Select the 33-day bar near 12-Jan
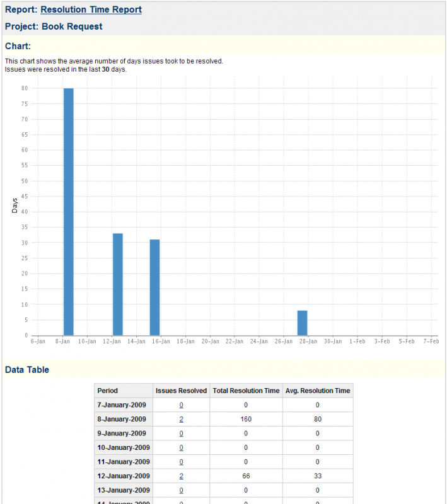The image size is (447, 504). point(118,283)
